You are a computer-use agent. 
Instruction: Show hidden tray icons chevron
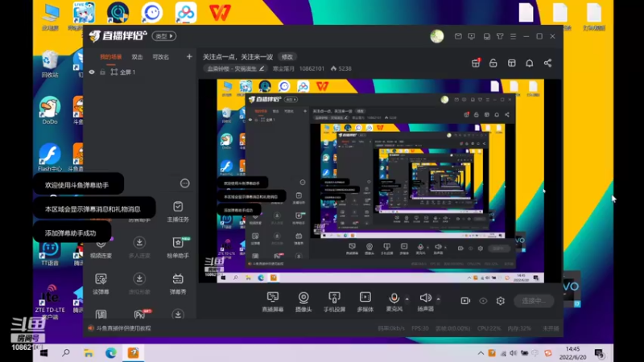(x=481, y=353)
